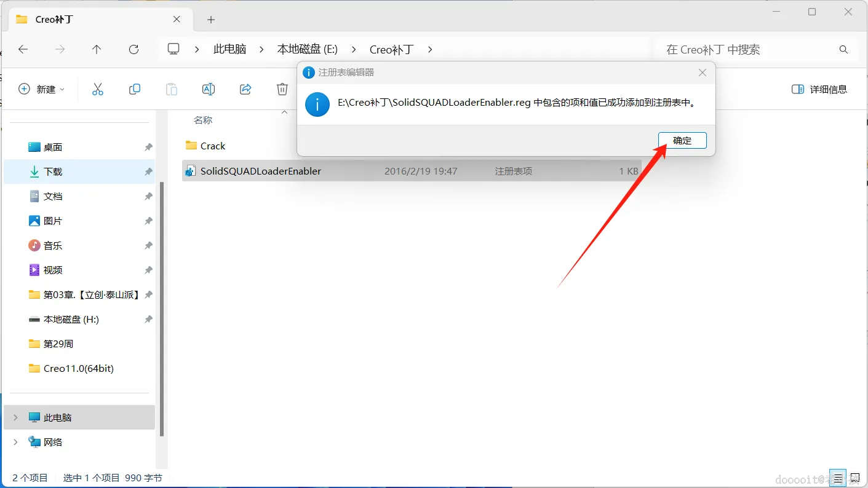Click the magnifier icon in search box
The width and height of the screenshot is (868, 488).
point(843,50)
